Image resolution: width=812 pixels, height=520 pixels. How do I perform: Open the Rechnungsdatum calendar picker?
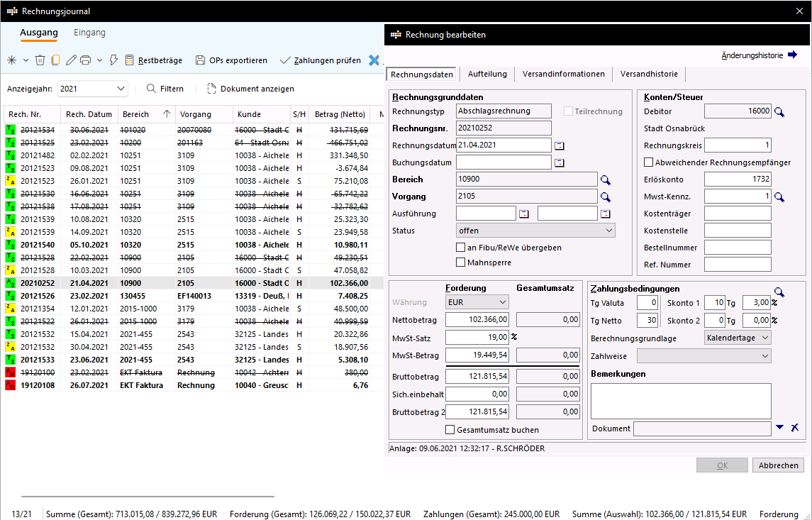tap(559, 145)
